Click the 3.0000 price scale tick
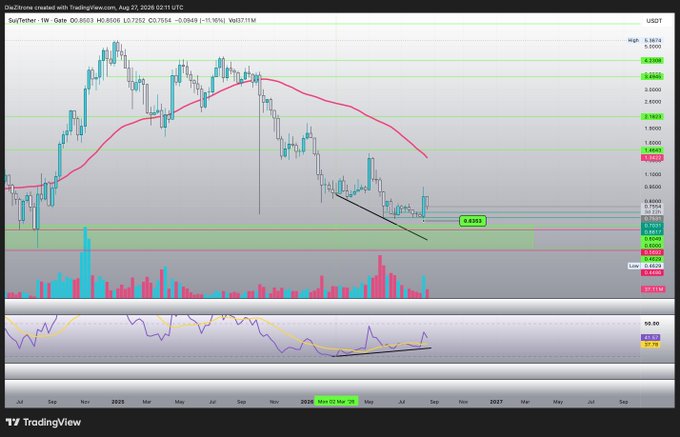 [x=653, y=90]
